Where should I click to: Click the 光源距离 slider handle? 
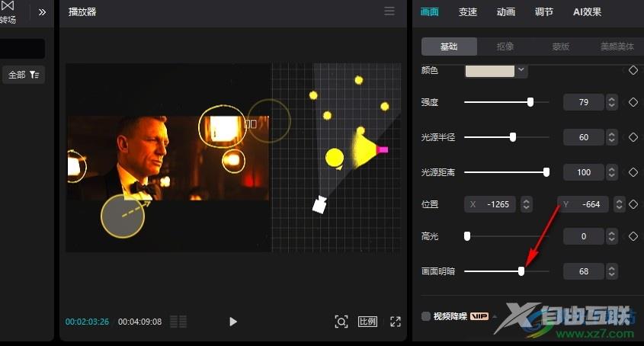tap(546, 172)
